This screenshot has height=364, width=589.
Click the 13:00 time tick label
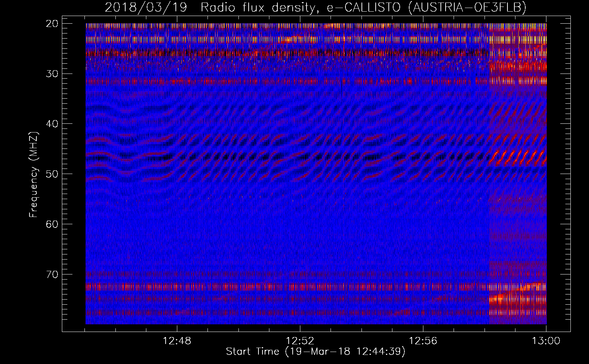pyautogui.click(x=546, y=341)
